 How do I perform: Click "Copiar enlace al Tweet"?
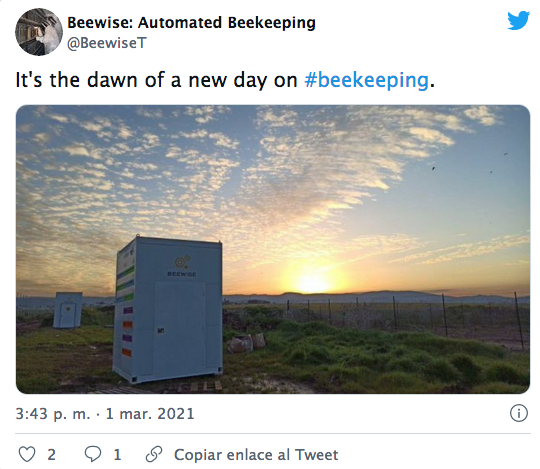[256, 455]
